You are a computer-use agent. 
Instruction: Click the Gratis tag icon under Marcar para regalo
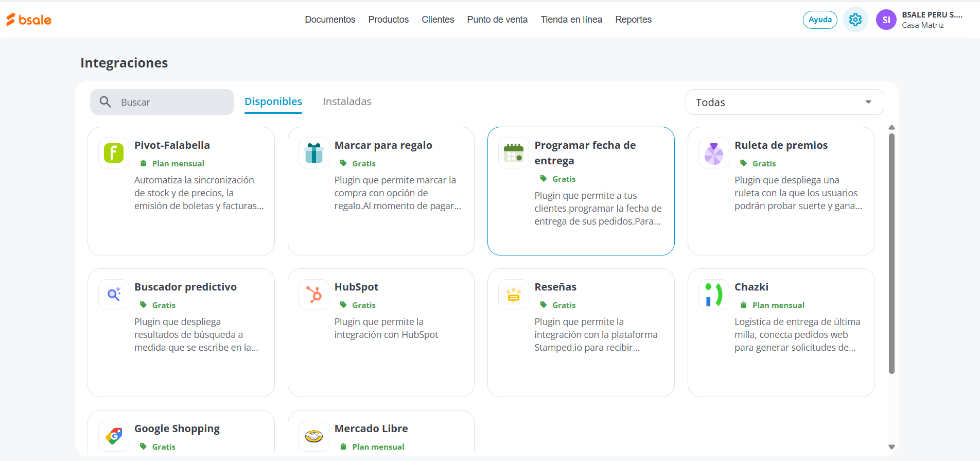click(x=343, y=163)
